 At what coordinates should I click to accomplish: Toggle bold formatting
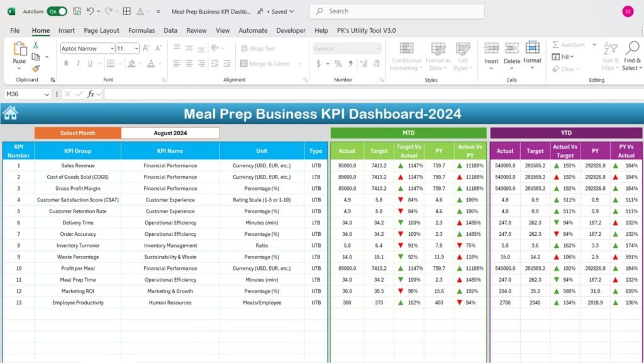(x=66, y=63)
